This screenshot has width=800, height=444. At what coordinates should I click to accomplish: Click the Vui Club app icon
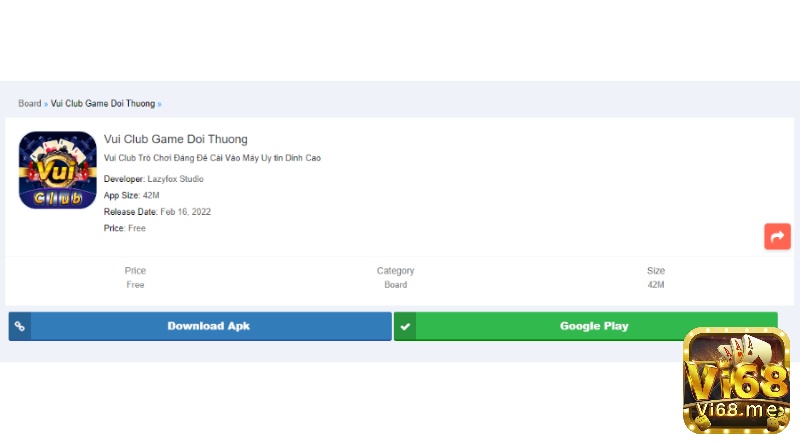click(x=58, y=170)
